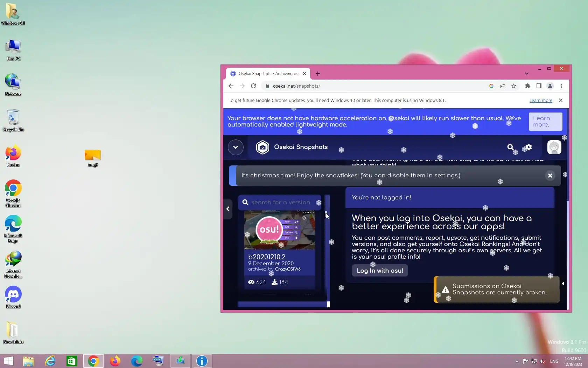Click the eye views icon beside 624
588x368 pixels.
click(x=251, y=282)
